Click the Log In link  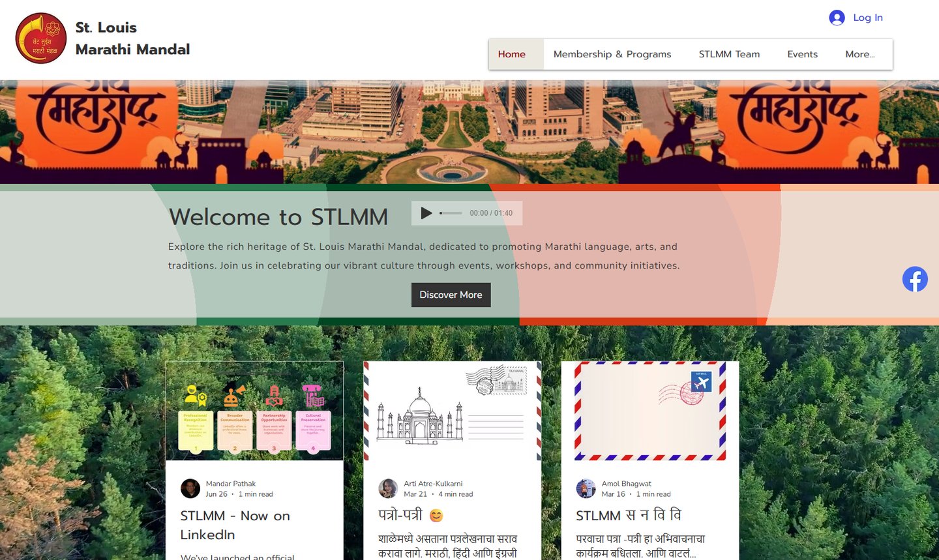click(x=868, y=18)
